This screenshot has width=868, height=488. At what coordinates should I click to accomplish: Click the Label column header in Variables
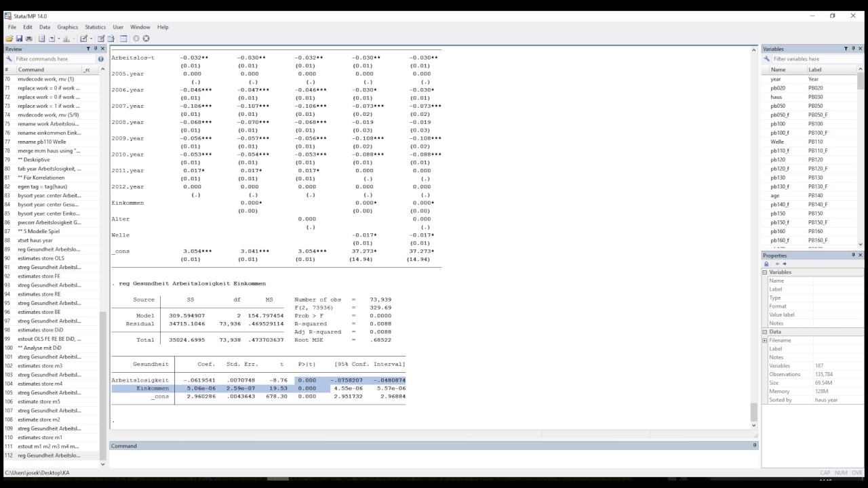pos(831,70)
